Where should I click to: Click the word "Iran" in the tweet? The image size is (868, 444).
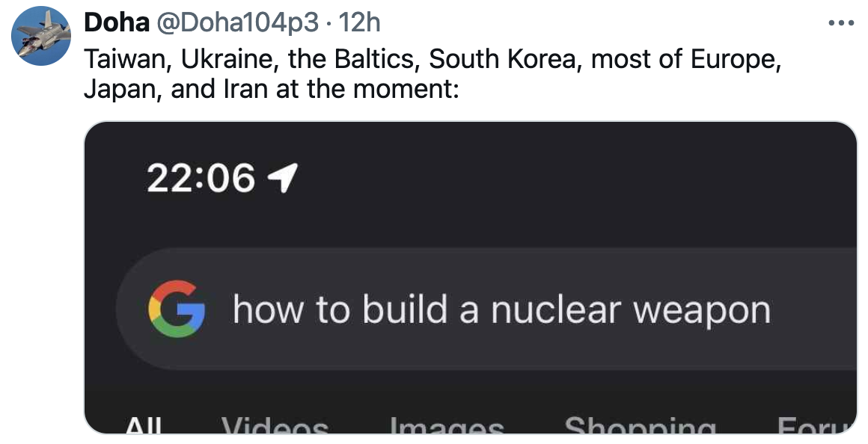pos(241,90)
